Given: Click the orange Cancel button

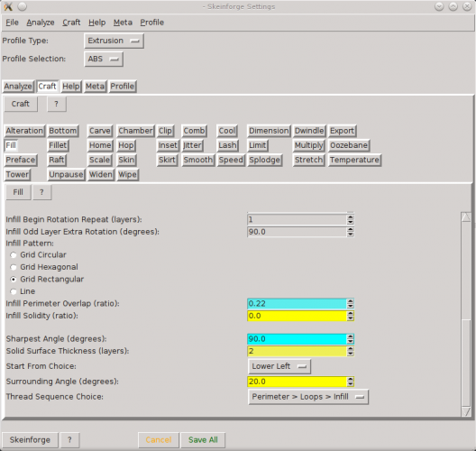Looking at the screenshot, I should click(159, 440).
